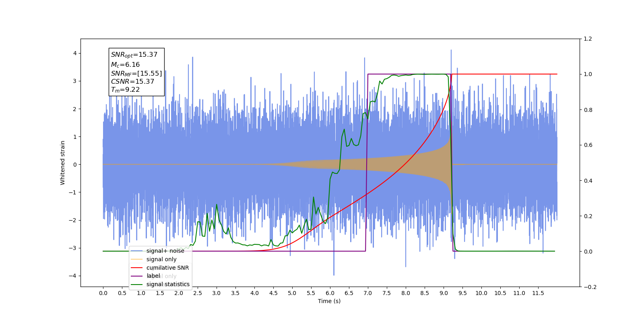Click the 0.5 x-axis tick label
The height and width of the screenshot is (322, 644).
[x=122, y=293]
